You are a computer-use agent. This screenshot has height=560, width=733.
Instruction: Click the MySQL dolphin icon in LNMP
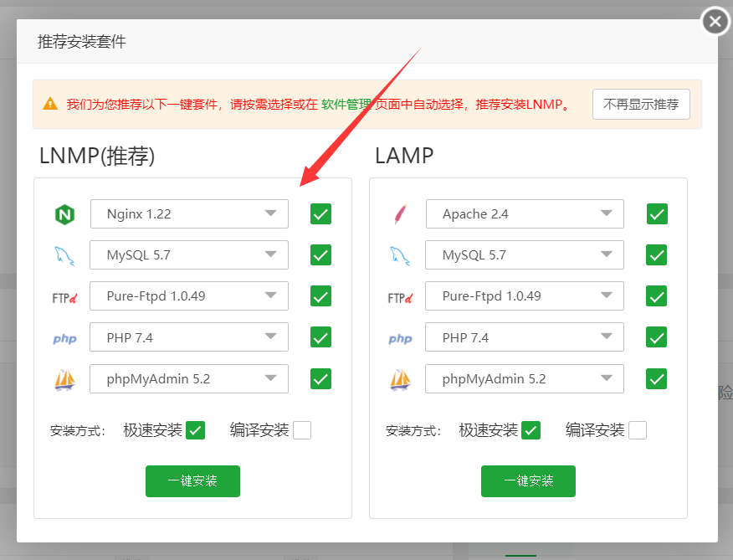[64, 256]
